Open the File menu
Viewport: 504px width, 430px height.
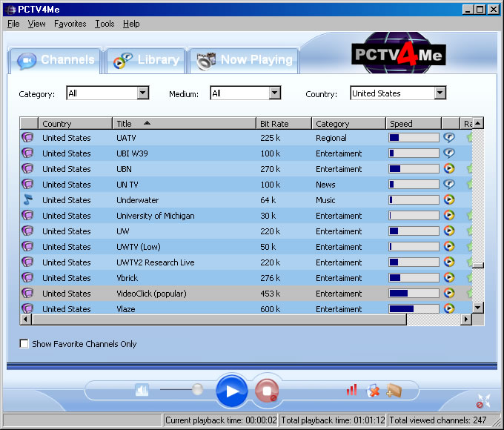pos(13,24)
